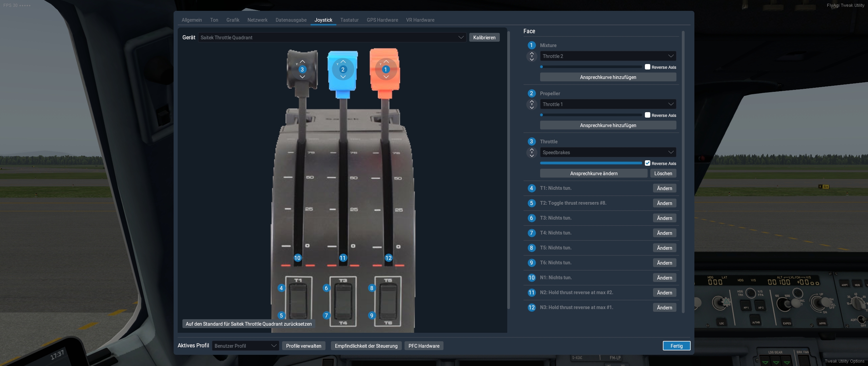
Task: Click the Throttle axis blue level bar
Action: 591,163
